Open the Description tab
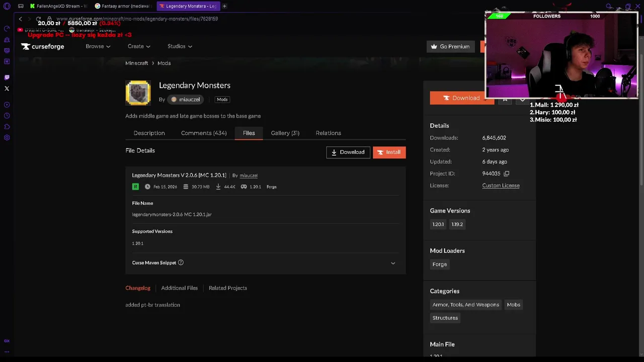The image size is (644, 362). click(x=149, y=133)
